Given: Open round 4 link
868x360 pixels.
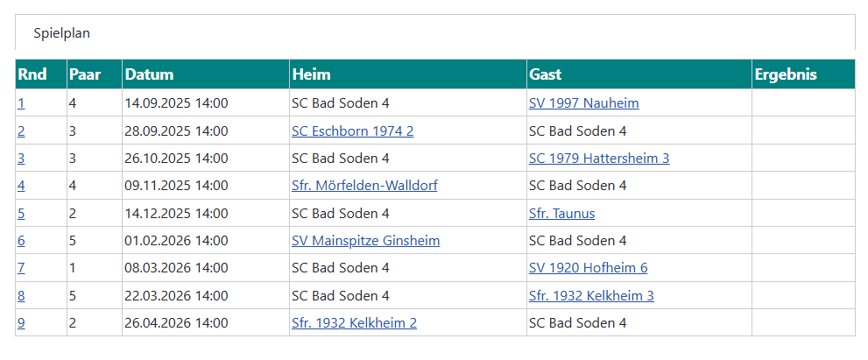Looking at the screenshot, I should point(21,186).
